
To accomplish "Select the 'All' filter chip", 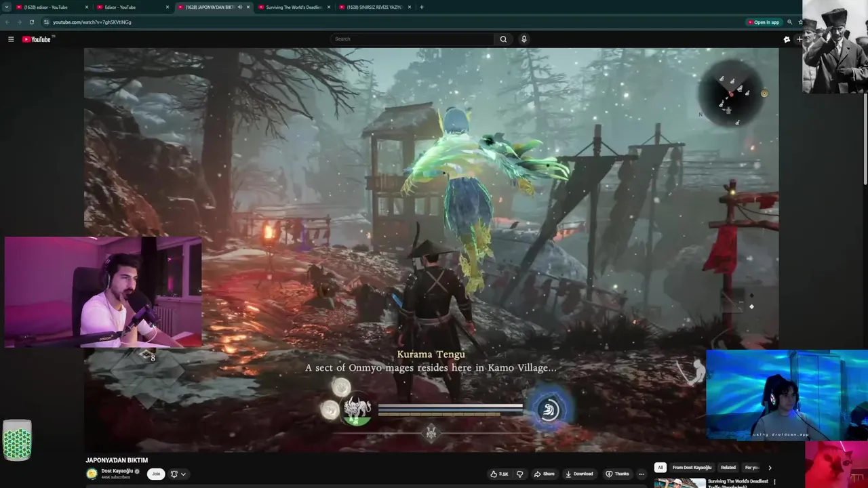I will pyautogui.click(x=660, y=468).
